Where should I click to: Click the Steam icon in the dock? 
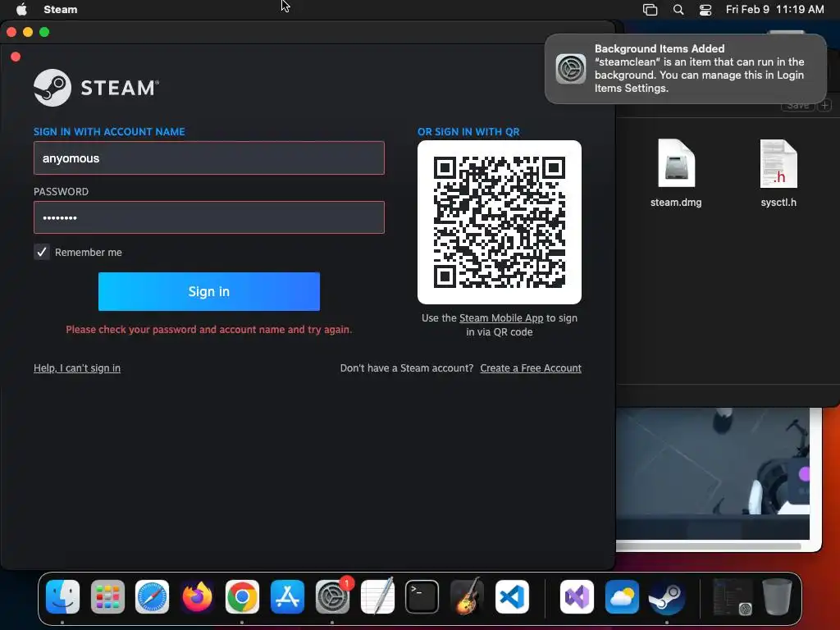click(666, 596)
